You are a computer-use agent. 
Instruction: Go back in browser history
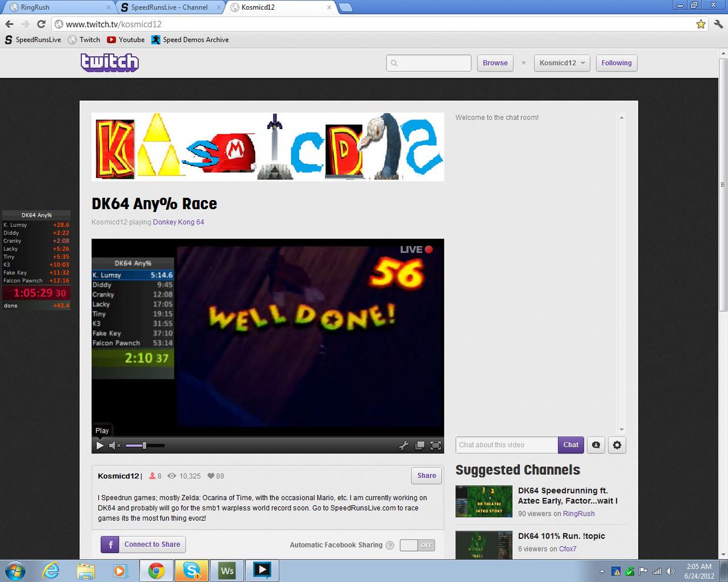pos(9,24)
